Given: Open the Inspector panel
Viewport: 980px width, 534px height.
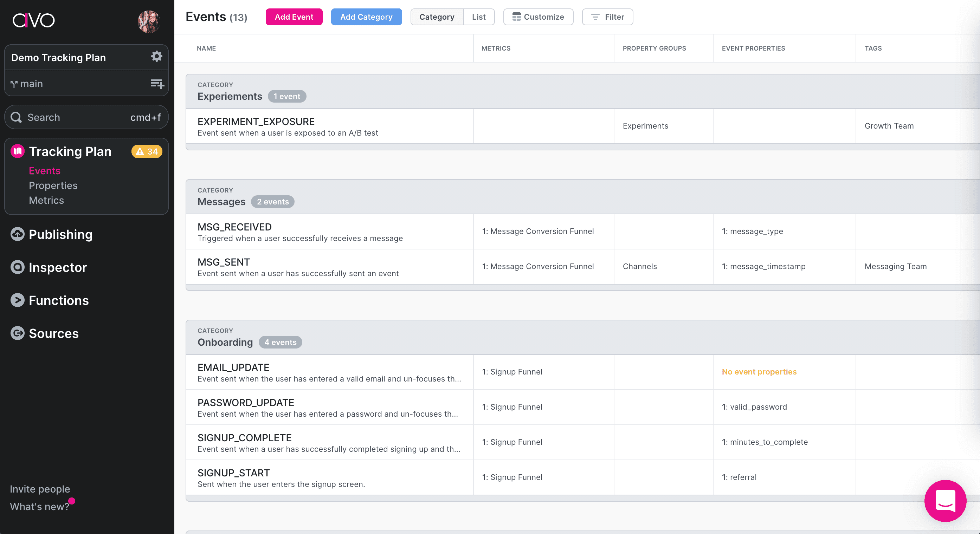Looking at the screenshot, I should [x=58, y=267].
